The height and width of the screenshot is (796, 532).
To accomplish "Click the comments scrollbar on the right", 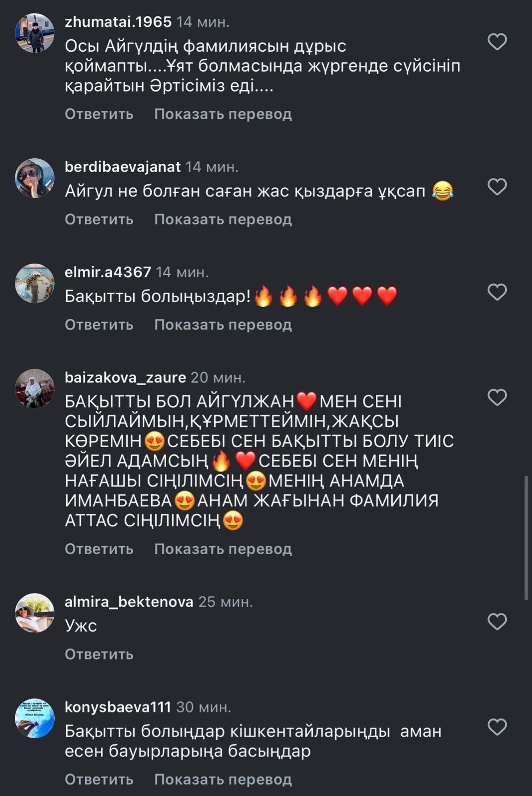I will 527,538.
